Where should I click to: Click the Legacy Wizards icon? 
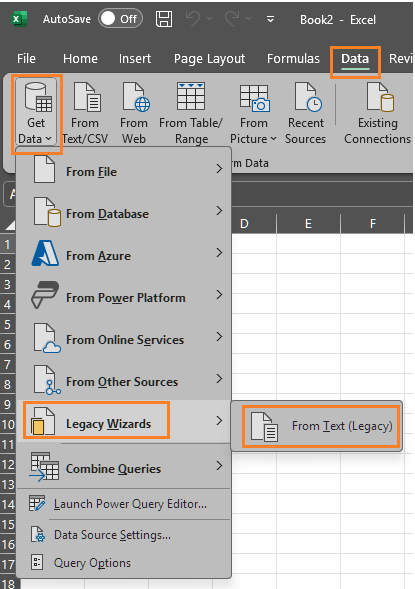pos(43,421)
